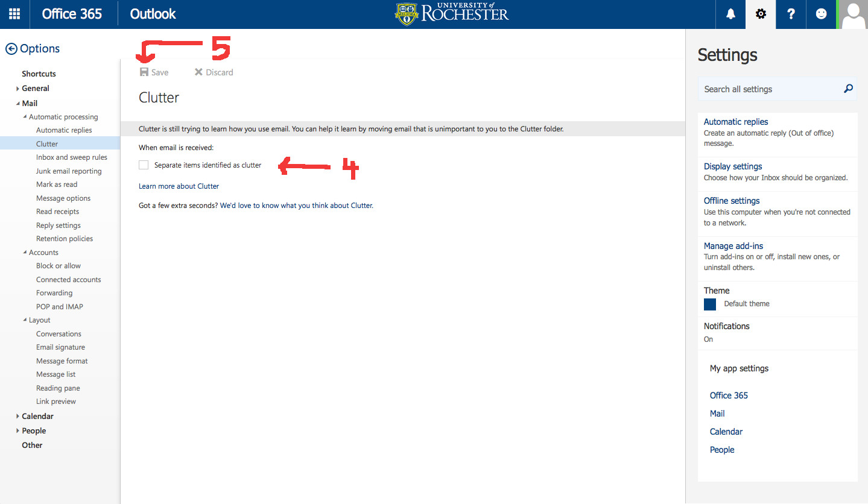Image resolution: width=868 pixels, height=504 pixels.
Task: Open Email signature settings
Action: [x=60, y=347]
